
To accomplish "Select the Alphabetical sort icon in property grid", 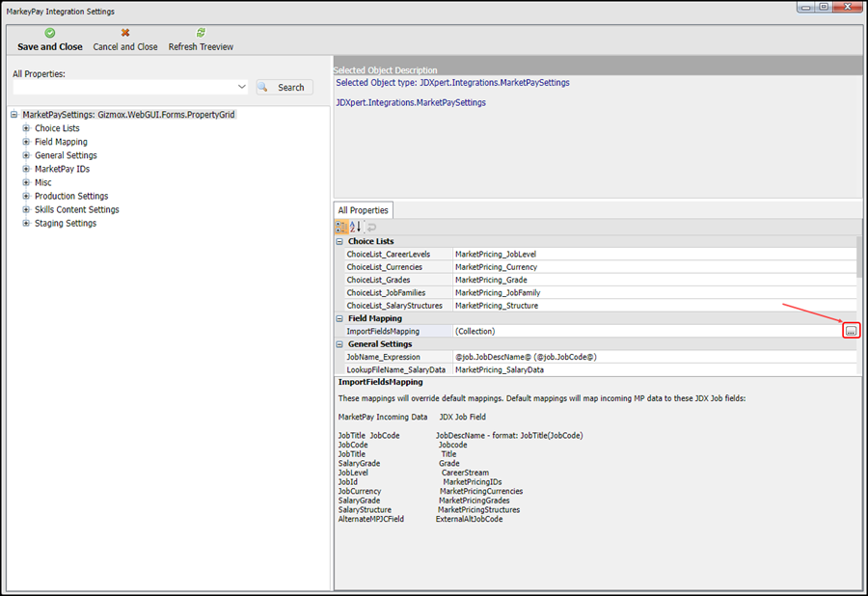I will (355, 227).
